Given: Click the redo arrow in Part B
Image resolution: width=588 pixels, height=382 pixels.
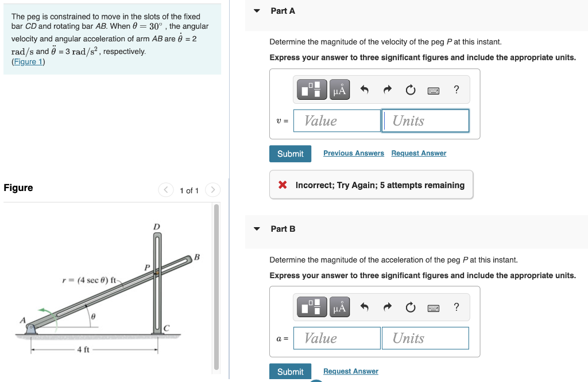Looking at the screenshot, I should (x=387, y=306).
